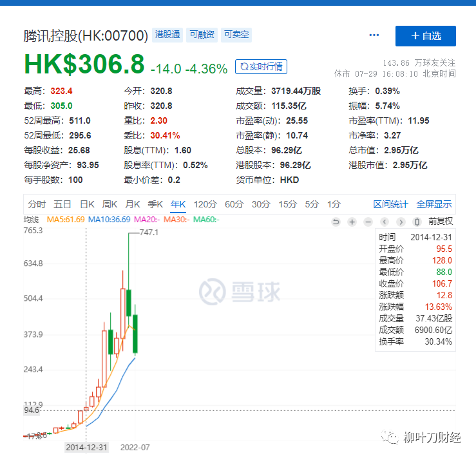Click the 94.6 crosshair price label
The width and height of the screenshot is (476, 458).
(32, 410)
